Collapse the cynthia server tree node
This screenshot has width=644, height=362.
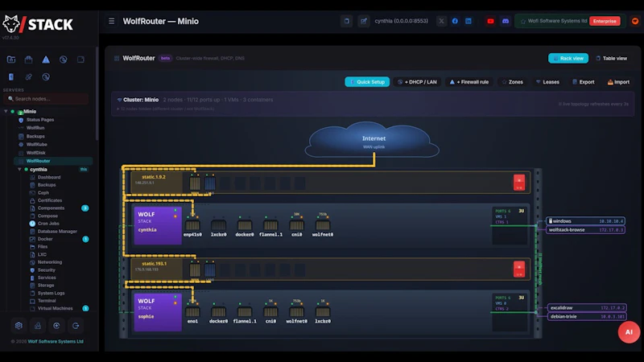point(19,169)
